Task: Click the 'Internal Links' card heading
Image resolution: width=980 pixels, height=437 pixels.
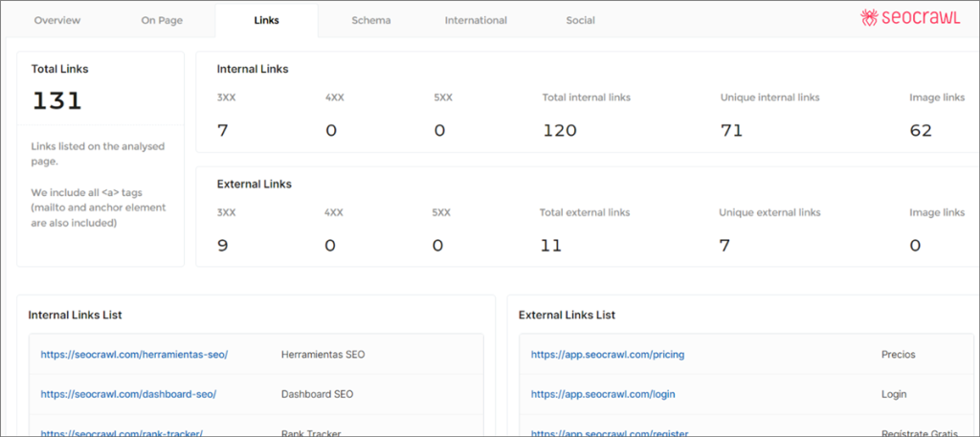Action: [x=253, y=69]
